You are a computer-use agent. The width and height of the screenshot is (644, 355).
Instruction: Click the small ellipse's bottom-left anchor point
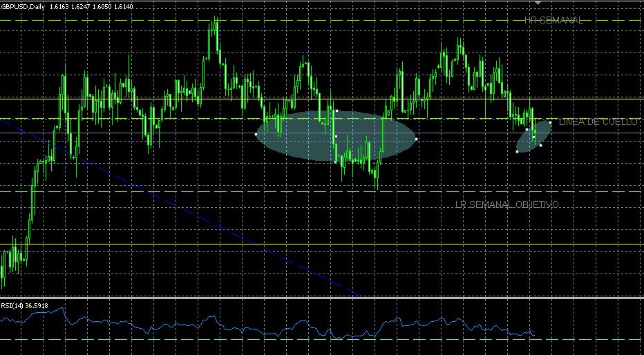[x=518, y=151]
